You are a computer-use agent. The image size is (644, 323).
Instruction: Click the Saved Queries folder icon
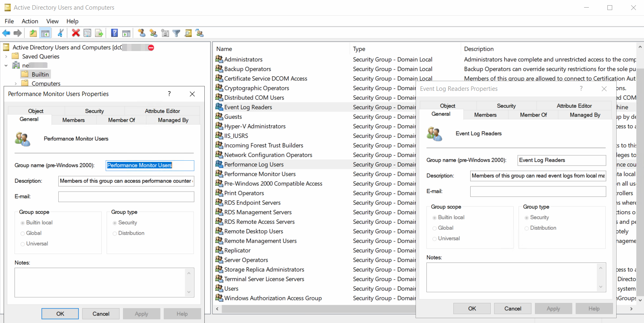[x=15, y=56]
